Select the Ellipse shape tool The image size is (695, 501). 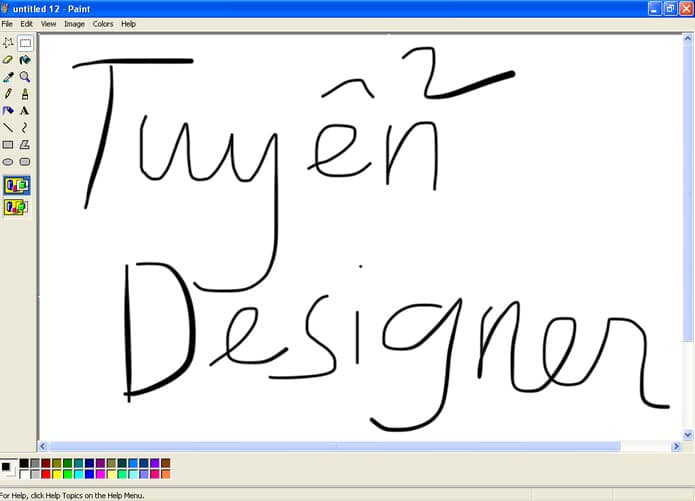[x=8, y=162]
